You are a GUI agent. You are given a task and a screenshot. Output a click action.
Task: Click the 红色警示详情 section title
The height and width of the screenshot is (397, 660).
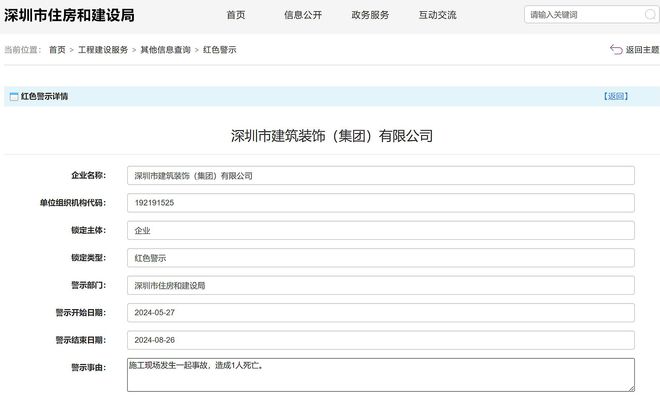(44, 96)
